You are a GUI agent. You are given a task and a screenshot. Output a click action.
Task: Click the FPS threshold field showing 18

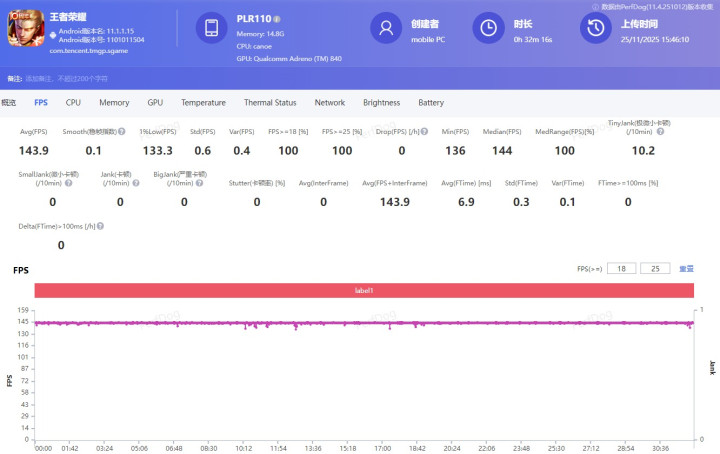coord(621,269)
